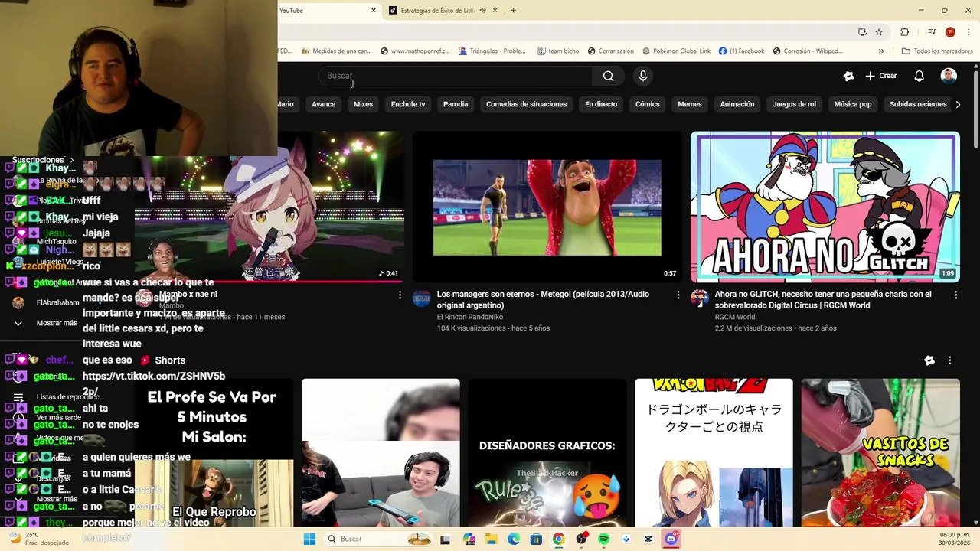Open the (1) Facebook bookmark
This screenshot has width=980, height=551.
pyautogui.click(x=741, y=51)
